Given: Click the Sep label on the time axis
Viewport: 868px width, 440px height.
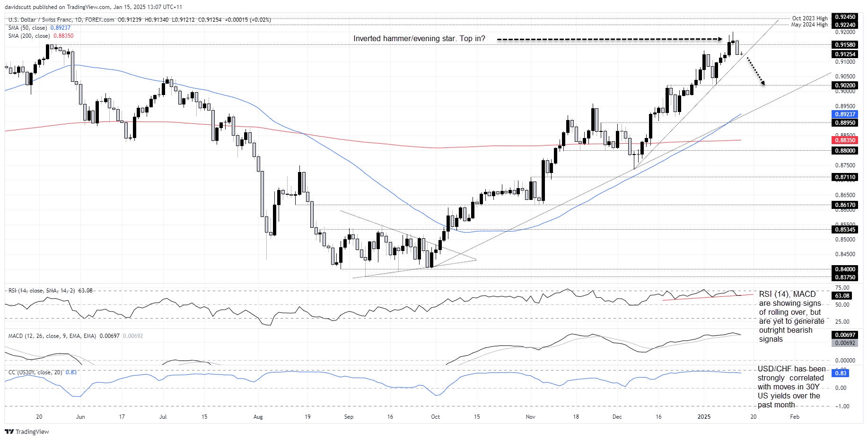Looking at the screenshot, I should pos(349,417).
